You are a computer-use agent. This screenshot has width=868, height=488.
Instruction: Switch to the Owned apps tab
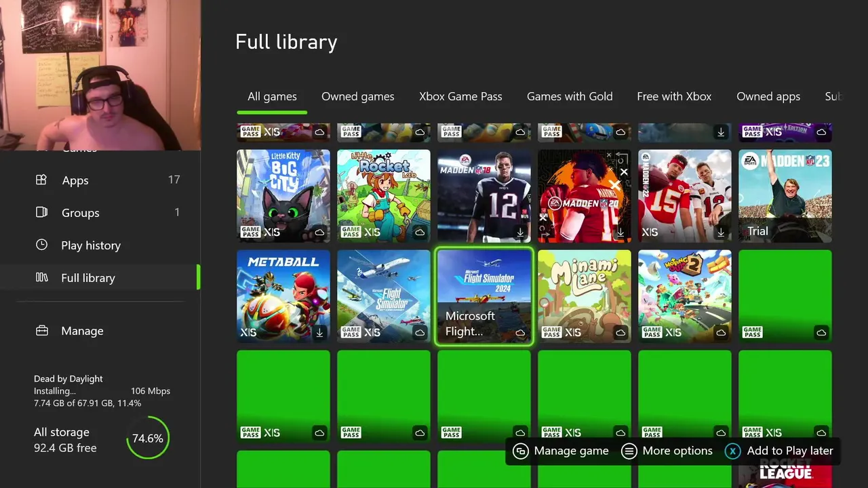coord(768,96)
